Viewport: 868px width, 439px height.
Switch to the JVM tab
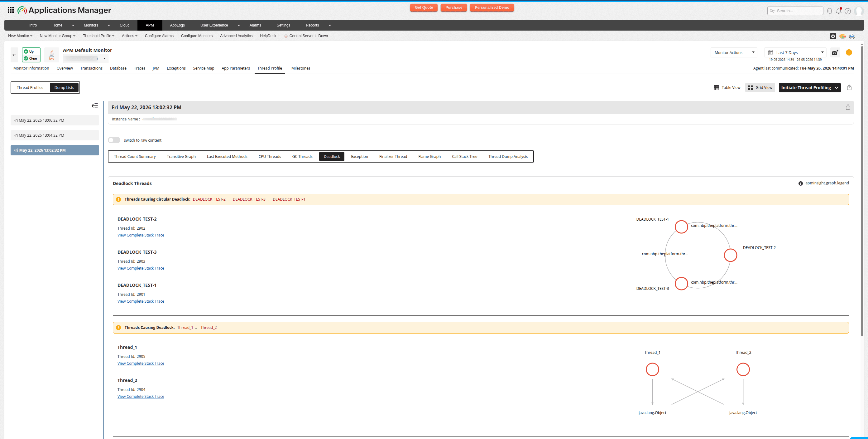coord(156,68)
